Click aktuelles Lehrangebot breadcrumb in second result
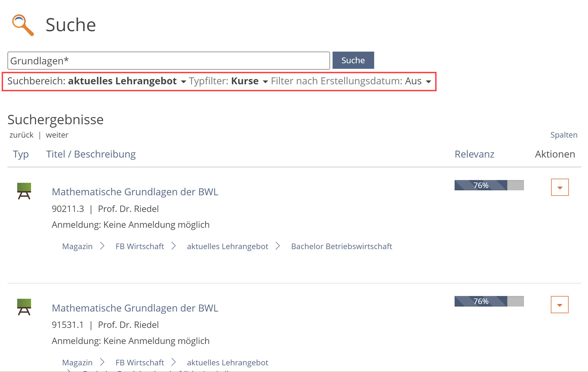Image resolution: width=588 pixels, height=372 pixels. pyautogui.click(x=227, y=363)
